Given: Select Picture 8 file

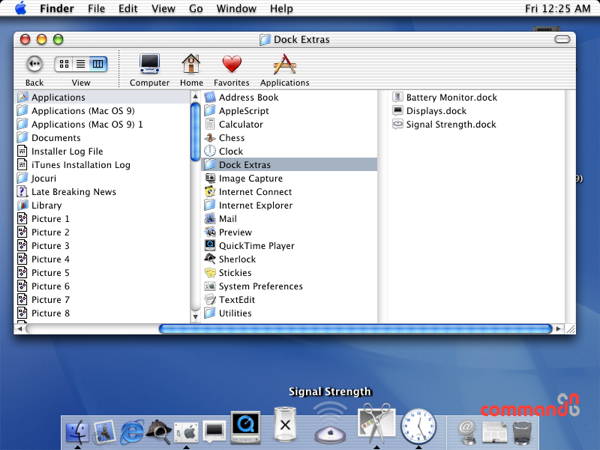Looking at the screenshot, I should click(x=102, y=313).
